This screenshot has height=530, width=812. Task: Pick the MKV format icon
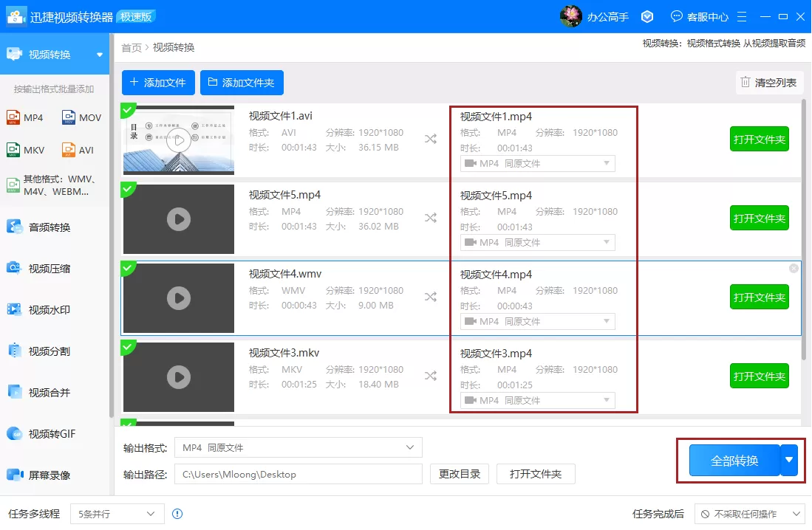coord(13,150)
